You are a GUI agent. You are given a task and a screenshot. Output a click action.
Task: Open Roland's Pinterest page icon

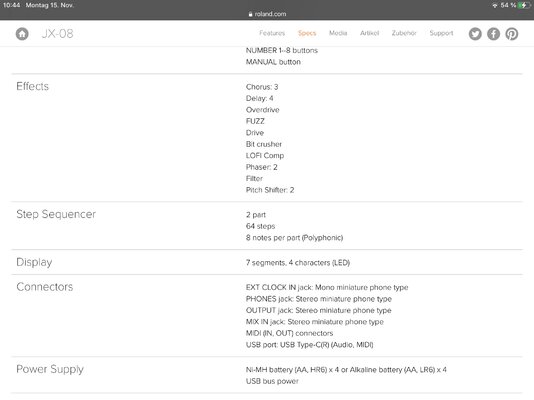(x=512, y=34)
